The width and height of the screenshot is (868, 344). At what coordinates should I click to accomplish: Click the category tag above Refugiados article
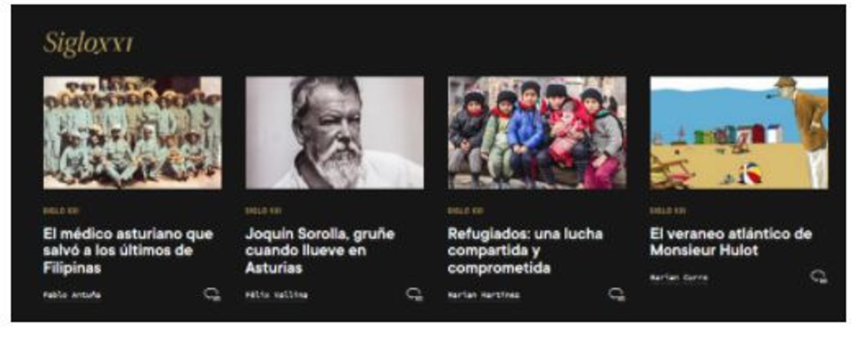(466, 211)
